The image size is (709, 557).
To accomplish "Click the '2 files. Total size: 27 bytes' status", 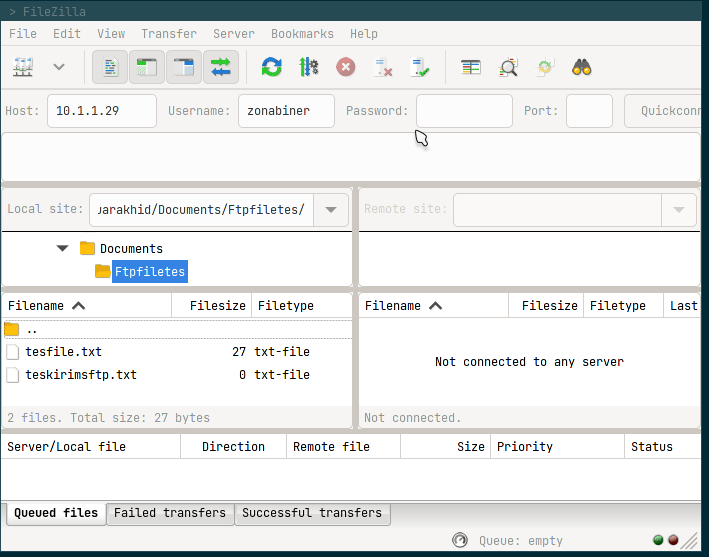I will 109,418.
